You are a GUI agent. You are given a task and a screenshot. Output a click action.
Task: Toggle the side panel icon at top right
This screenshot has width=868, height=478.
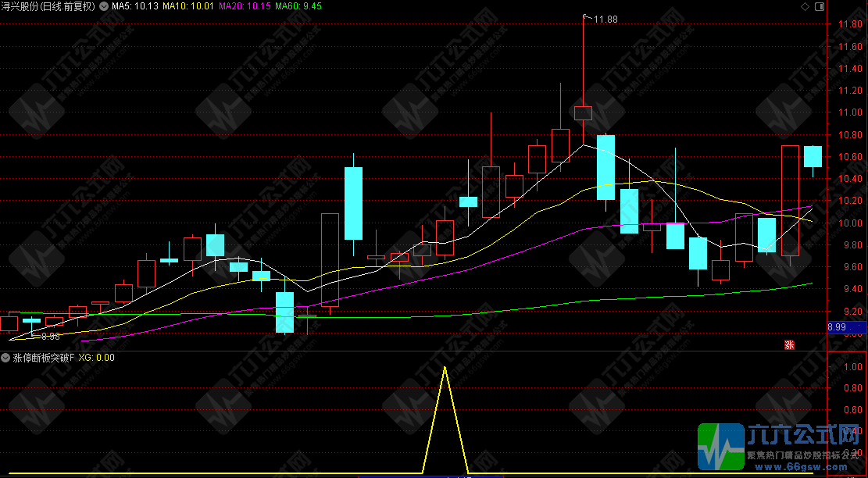point(818,6)
